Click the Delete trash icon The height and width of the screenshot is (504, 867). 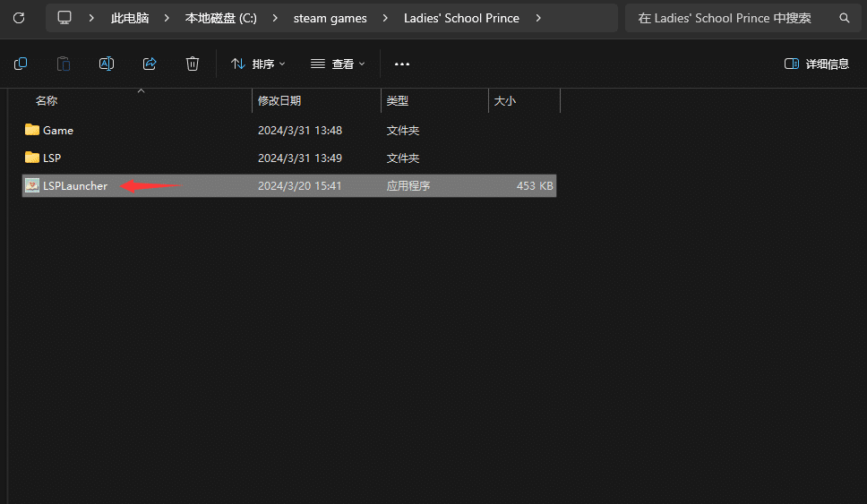(193, 64)
